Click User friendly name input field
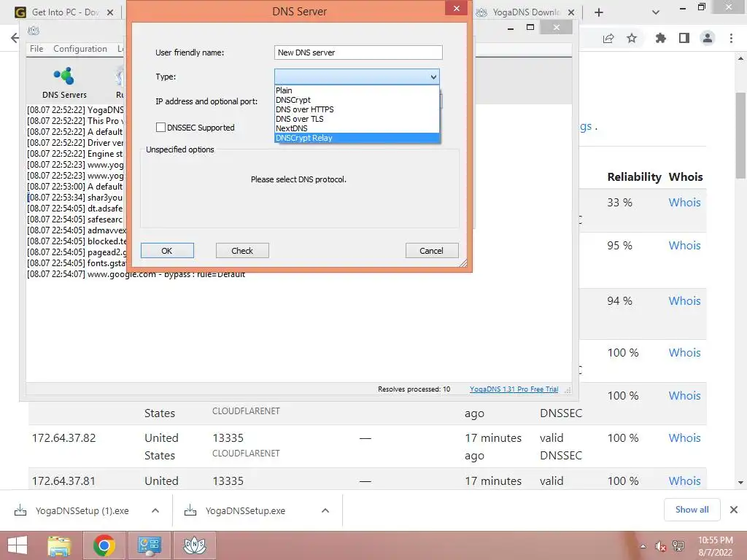Viewport: 747px width, 560px height. coord(358,52)
